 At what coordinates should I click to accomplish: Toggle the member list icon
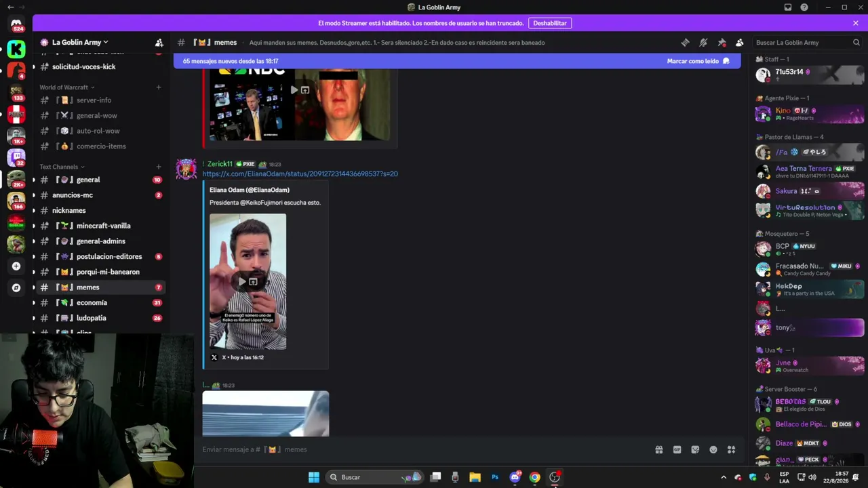pos(740,42)
